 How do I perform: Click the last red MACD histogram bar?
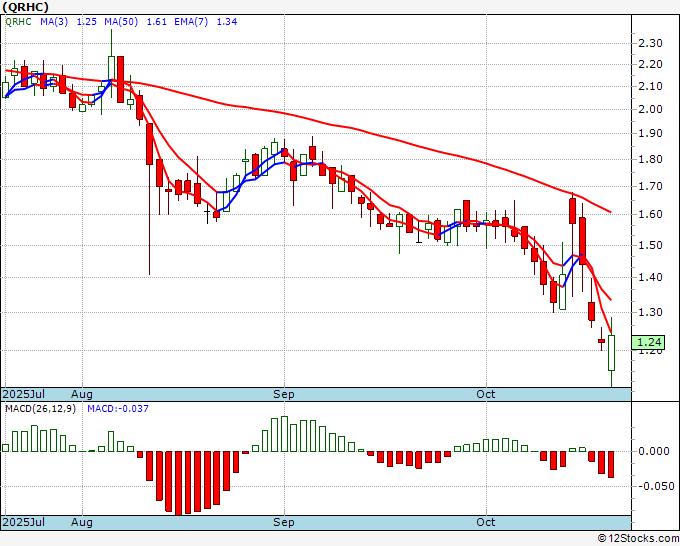click(x=611, y=464)
